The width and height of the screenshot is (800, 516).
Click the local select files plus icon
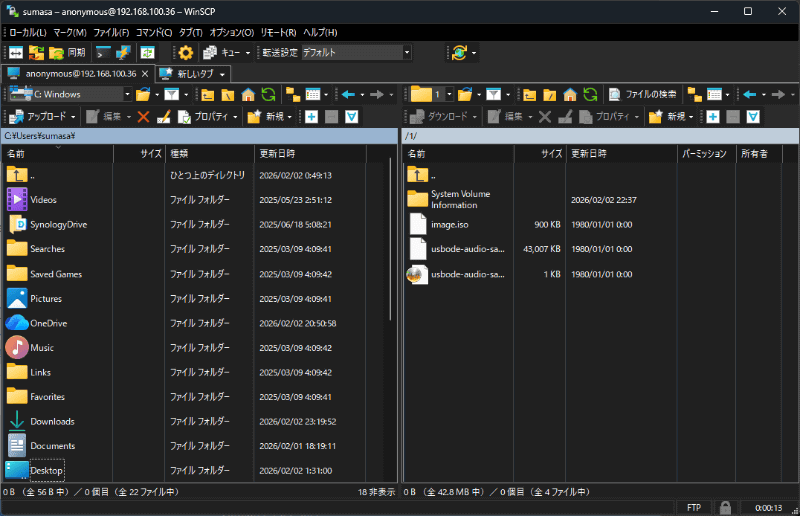tap(311, 117)
